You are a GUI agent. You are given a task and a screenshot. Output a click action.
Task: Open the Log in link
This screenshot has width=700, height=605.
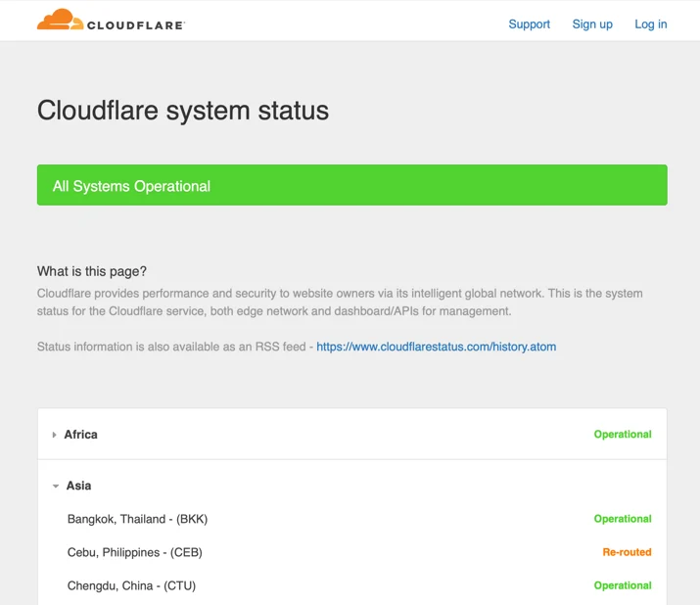pos(650,24)
